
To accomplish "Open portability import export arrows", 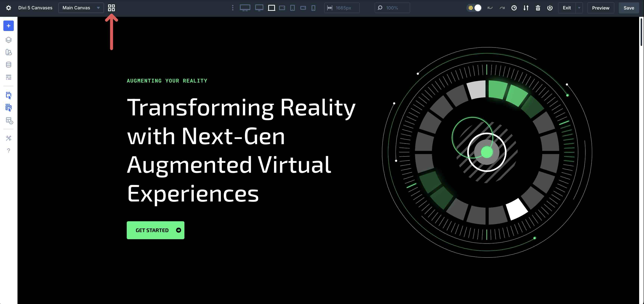I will pos(526,8).
